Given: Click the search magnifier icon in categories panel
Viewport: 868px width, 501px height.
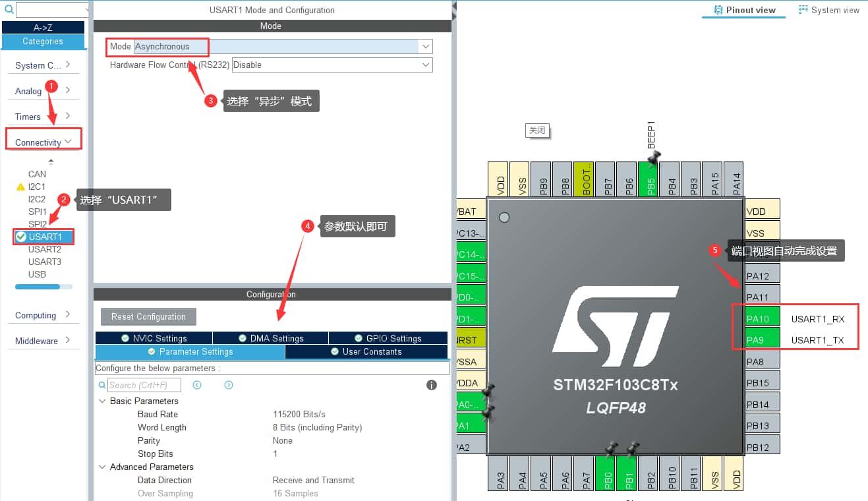Looking at the screenshot, I should pyautogui.click(x=8, y=9).
